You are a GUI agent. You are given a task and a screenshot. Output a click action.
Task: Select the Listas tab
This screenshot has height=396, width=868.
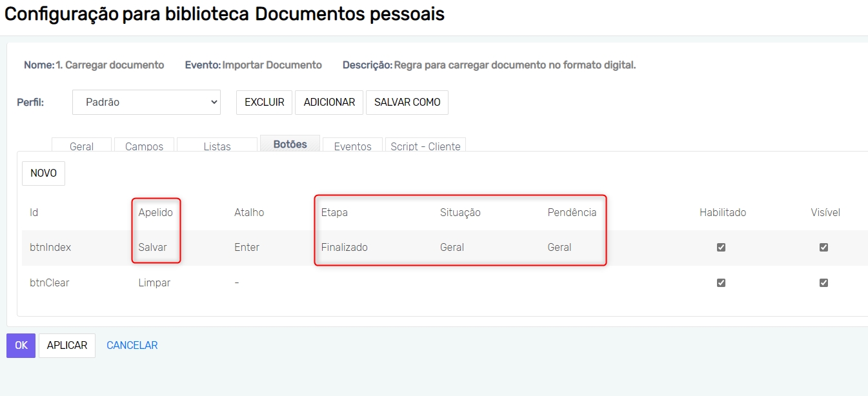point(217,146)
